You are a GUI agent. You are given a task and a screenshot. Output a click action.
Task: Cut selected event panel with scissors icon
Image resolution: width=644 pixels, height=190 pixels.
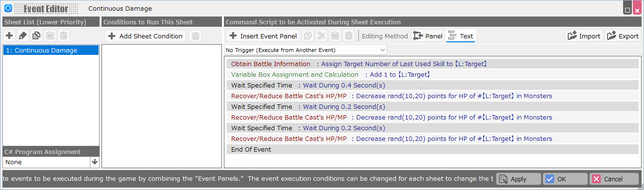point(322,36)
